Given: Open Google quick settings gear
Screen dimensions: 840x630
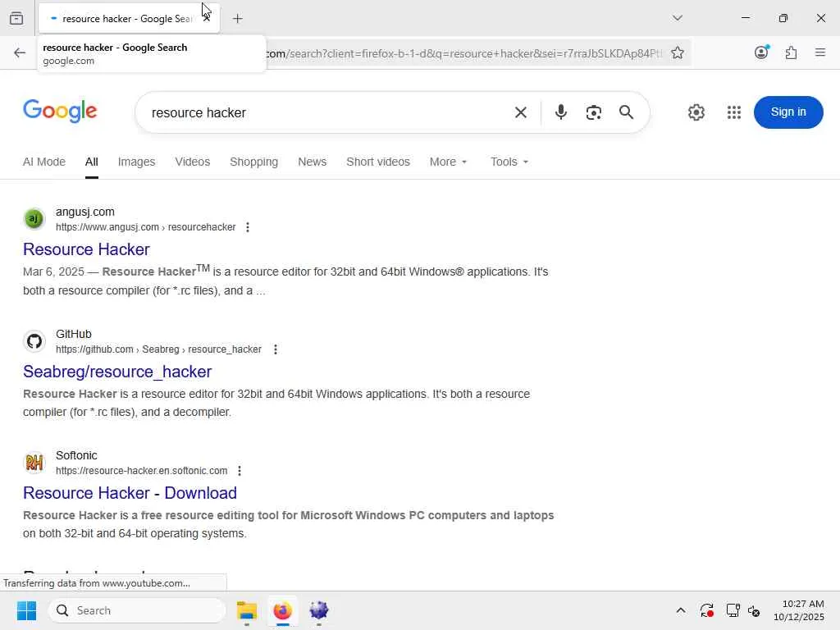Looking at the screenshot, I should (x=696, y=112).
